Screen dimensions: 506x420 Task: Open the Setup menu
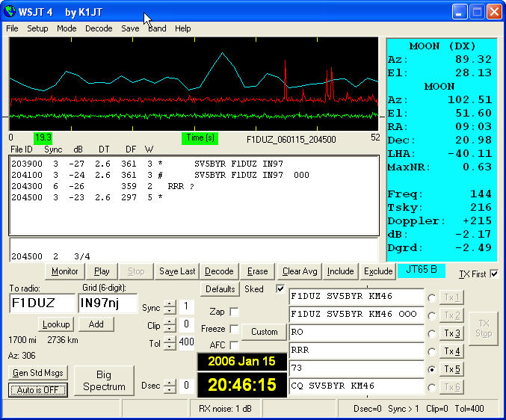pyautogui.click(x=37, y=28)
